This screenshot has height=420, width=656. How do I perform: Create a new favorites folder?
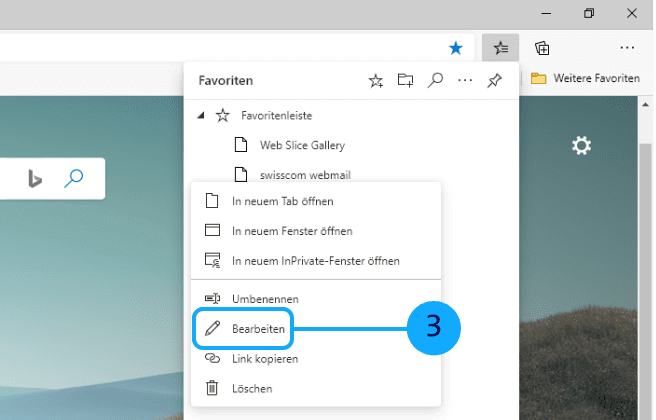pyautogui.click(x=406, y=80)
